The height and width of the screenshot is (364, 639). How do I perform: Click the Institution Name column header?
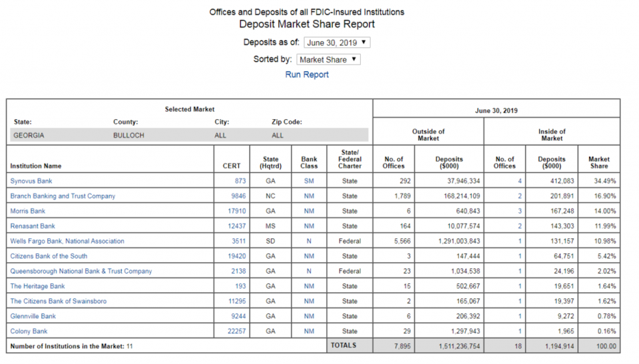36,166
